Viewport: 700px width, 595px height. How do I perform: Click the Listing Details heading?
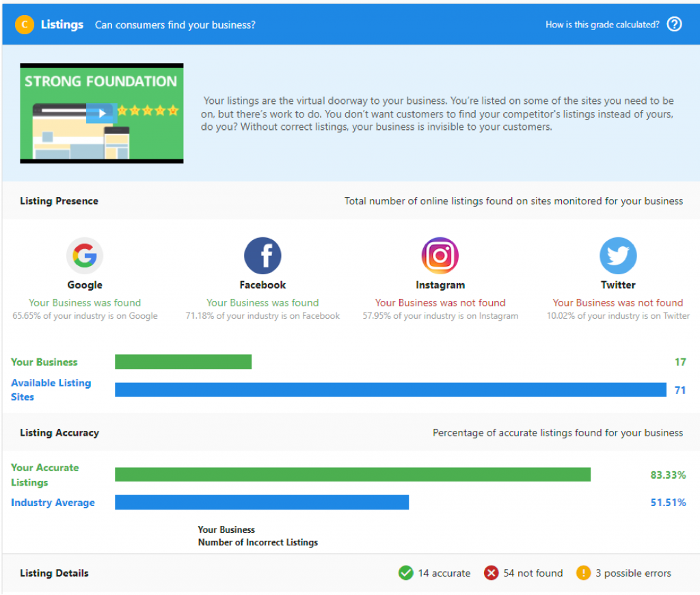click(x=54, y=573)
